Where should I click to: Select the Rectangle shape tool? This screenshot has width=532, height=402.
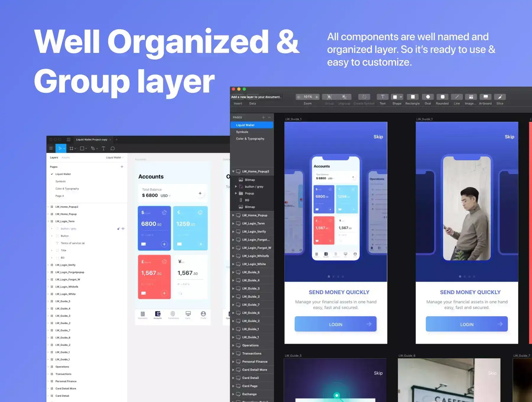pos(413,97)
